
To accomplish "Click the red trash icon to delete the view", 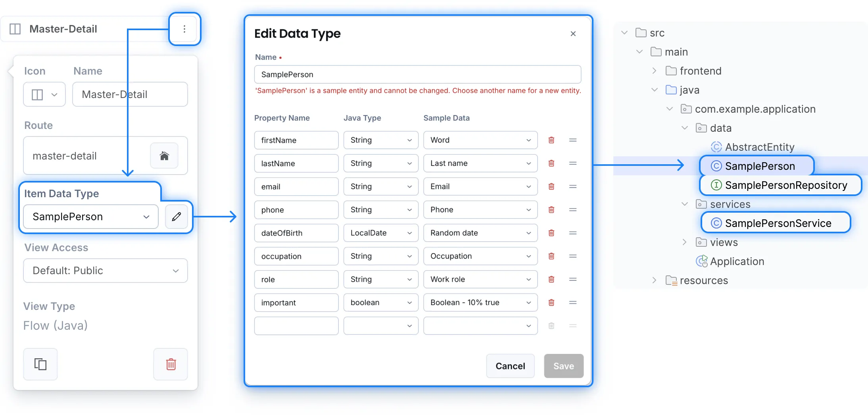I will click(171, 364).
